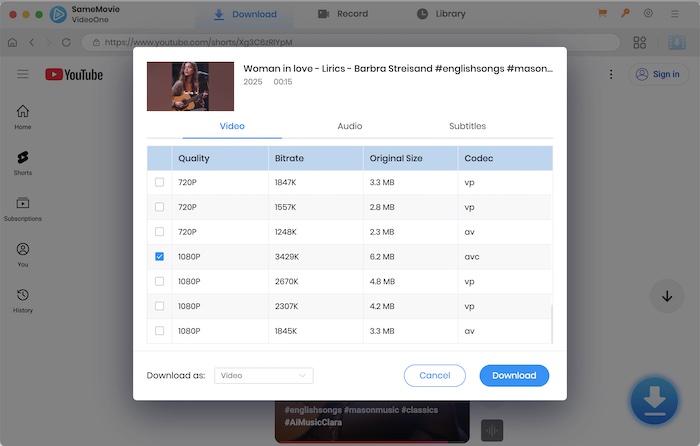Click the SameMovie VideoOne app logo
Screen dimensions: 700x446
(x=58, y=14)
